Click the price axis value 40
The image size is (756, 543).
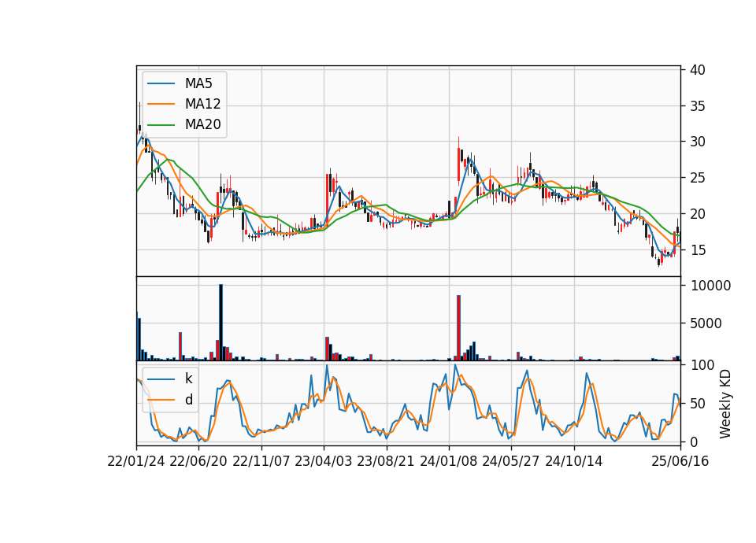click(x=697, y=70)
